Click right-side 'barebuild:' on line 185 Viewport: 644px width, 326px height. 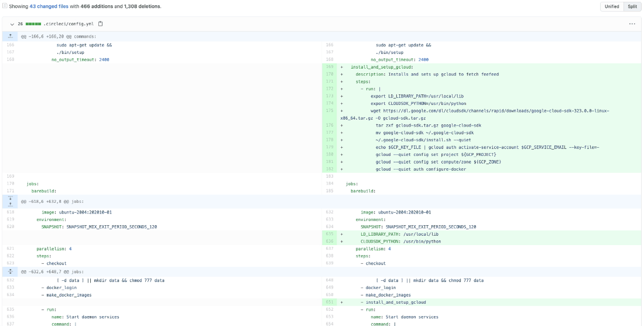pos(363,191)
